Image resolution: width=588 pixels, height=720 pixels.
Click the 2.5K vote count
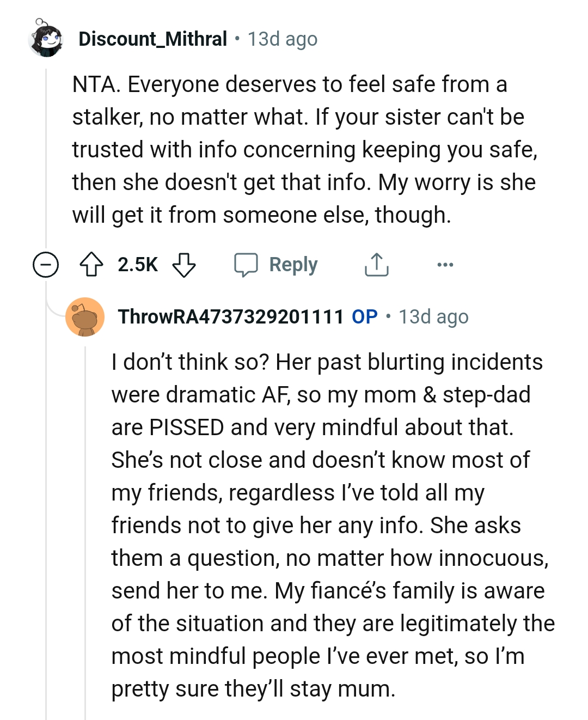138,265
